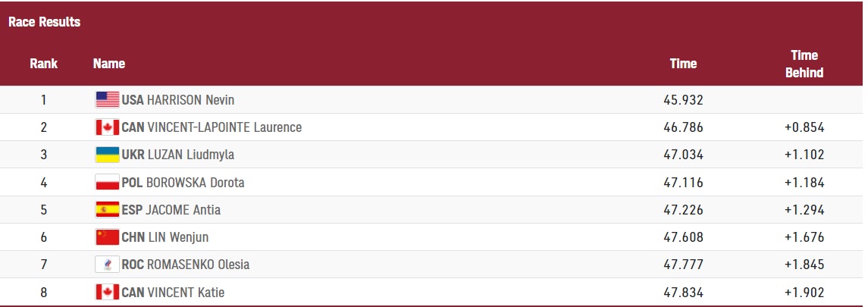Open JACOME Antia athlete entry
This screenshot has width=868, height=307.
pos(183,210)
